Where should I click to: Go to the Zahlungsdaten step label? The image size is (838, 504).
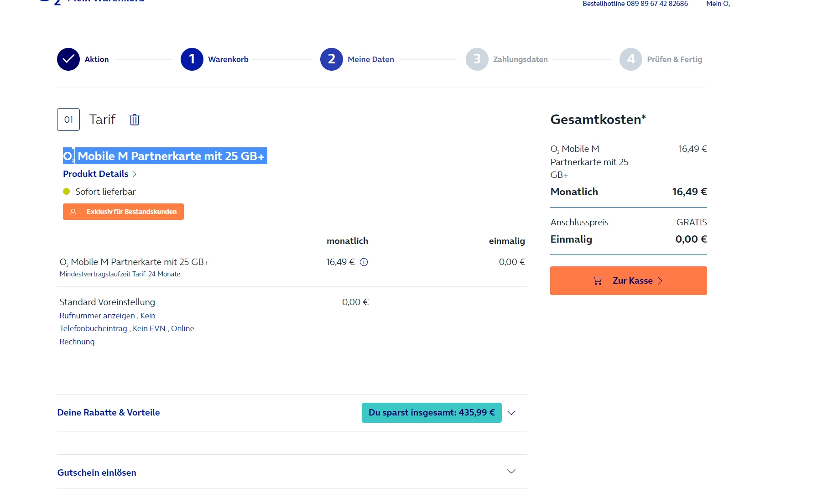pos(520,59)
